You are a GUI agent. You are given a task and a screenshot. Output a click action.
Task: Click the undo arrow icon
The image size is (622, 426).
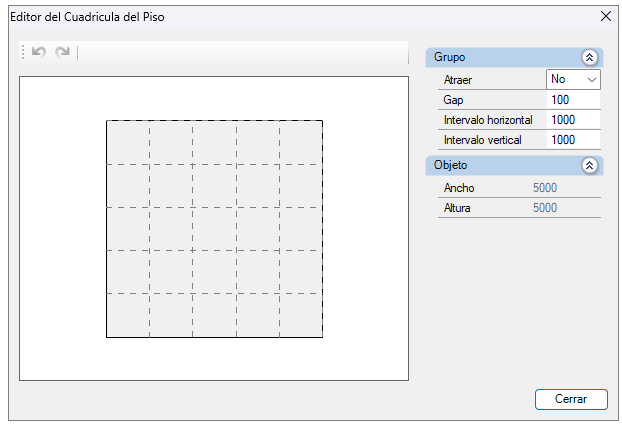coord(39,52)
